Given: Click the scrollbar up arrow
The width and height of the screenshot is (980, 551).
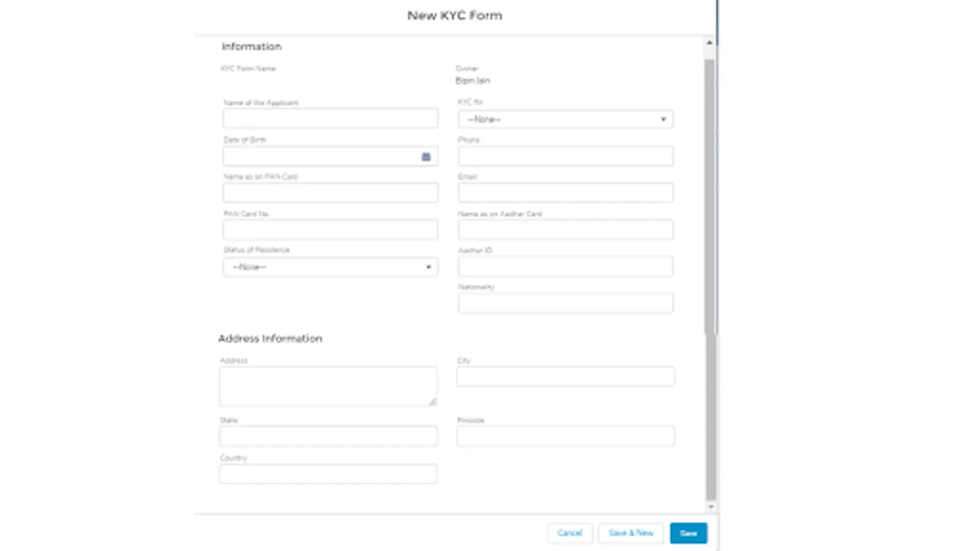Looking at the screenshot, I should (x=709, y=43).
